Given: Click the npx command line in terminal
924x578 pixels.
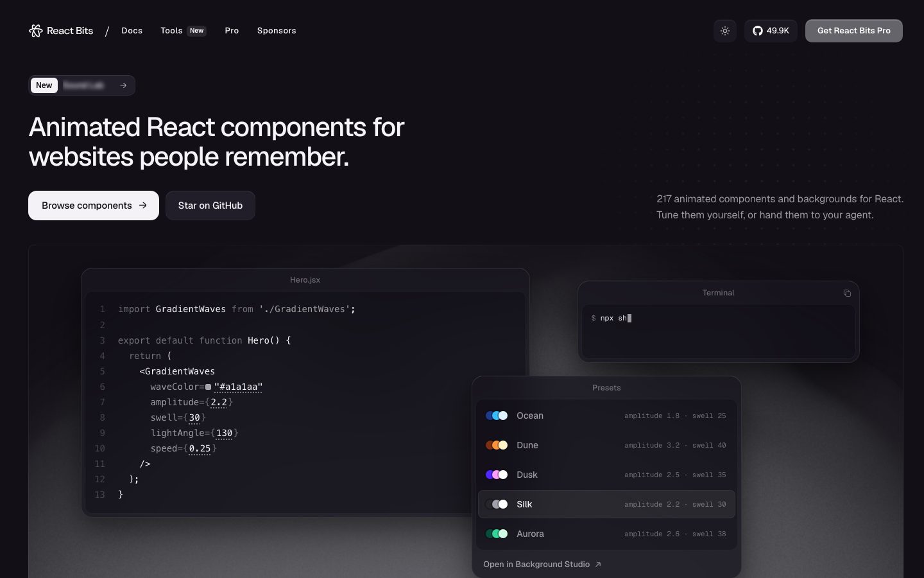Looking at the screenshot, I should click(x=612, y=318).
